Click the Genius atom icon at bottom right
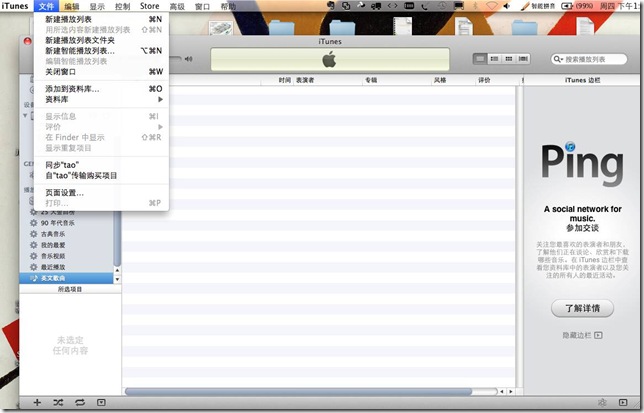 point(602,403)
